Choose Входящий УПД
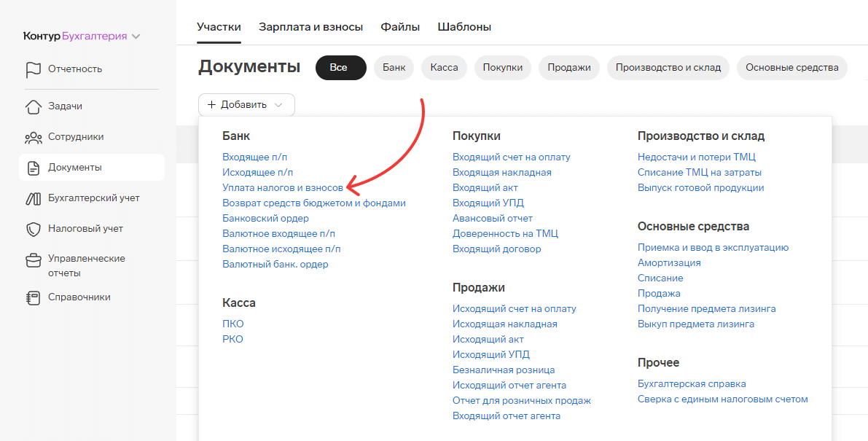The width and height of the screenshot is (868, 441). [x=488, y=203]
